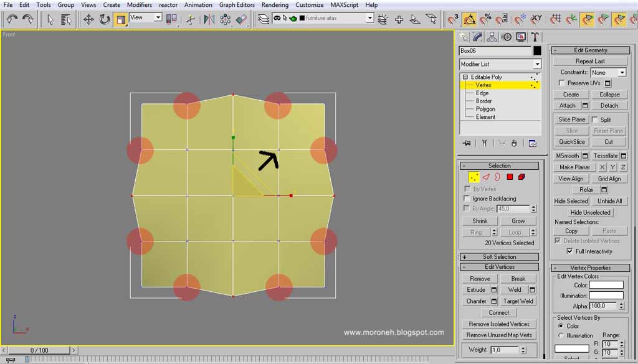Image resolution: width=638 pixels, height=364 pixels.
Task: Toggle the Preserve UVs checkbox
Action: [562, 83]
